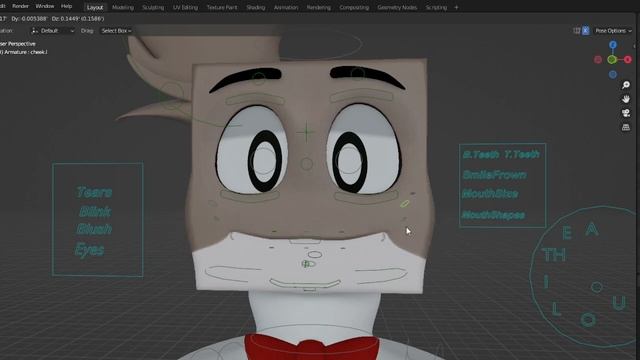
Task: Click the MouthShapes rig control label
Action: pos(493,215)
